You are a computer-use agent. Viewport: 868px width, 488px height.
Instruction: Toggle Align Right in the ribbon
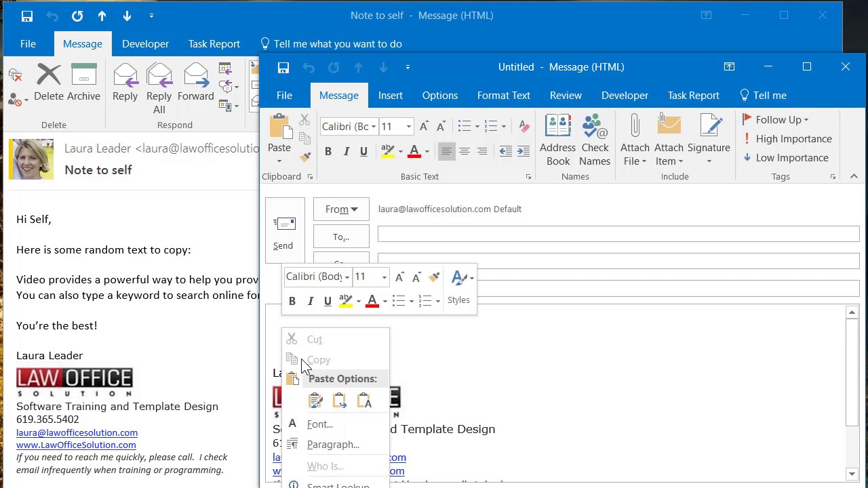(x=482, y=152)
